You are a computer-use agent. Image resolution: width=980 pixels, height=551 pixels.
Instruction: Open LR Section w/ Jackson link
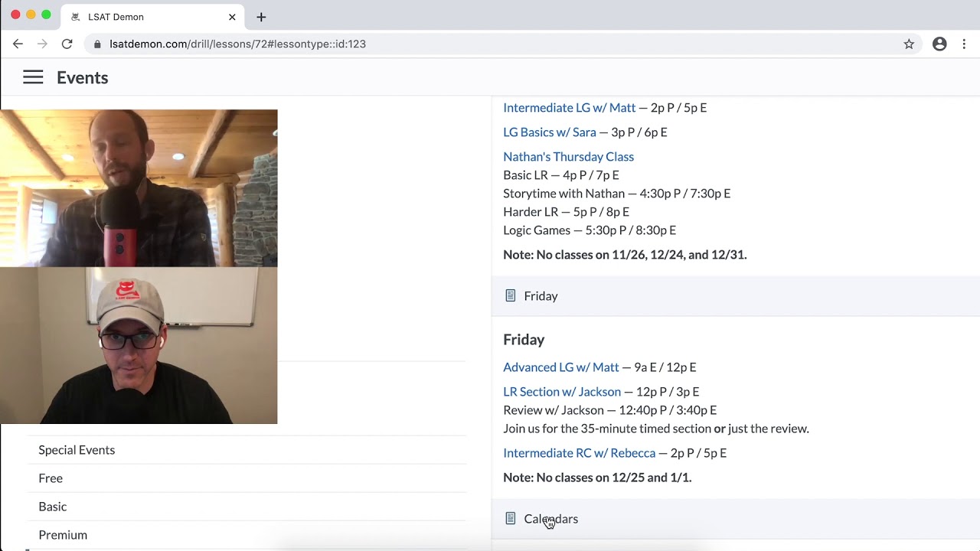[562, 392]
